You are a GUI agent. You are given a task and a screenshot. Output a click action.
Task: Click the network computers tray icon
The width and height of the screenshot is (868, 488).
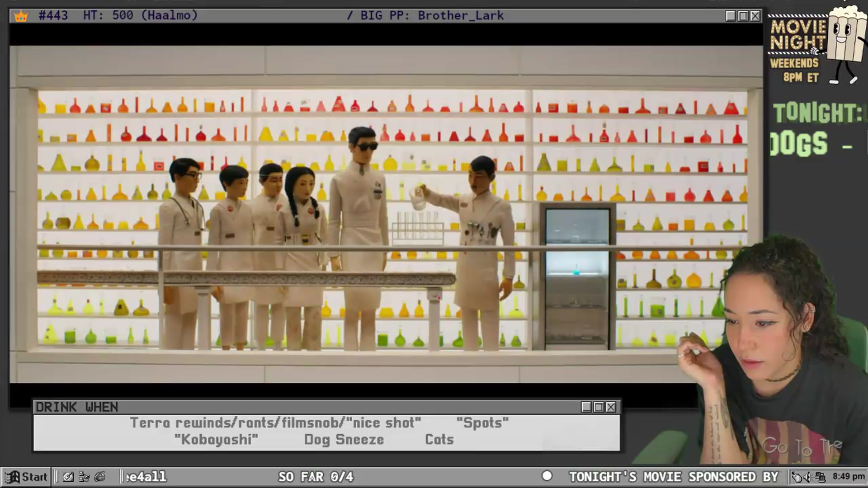coord(821,477)
